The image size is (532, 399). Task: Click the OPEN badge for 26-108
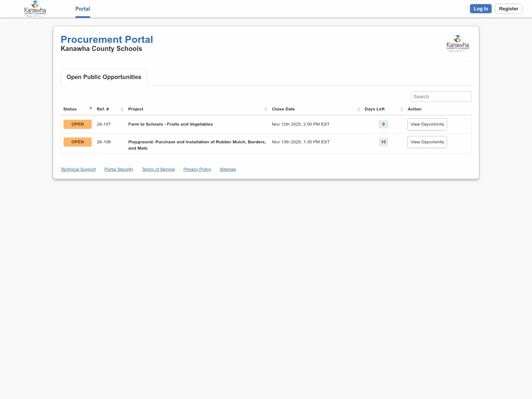point(78,142)
